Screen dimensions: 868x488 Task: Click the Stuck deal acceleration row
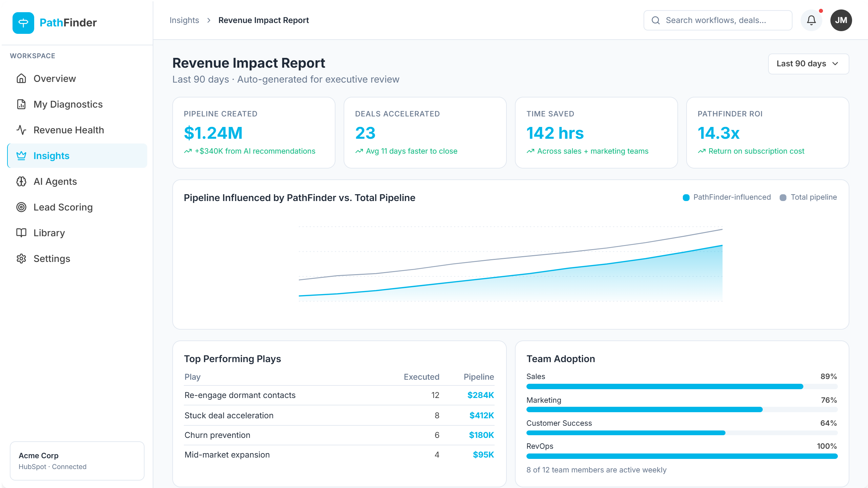point(339,416)
